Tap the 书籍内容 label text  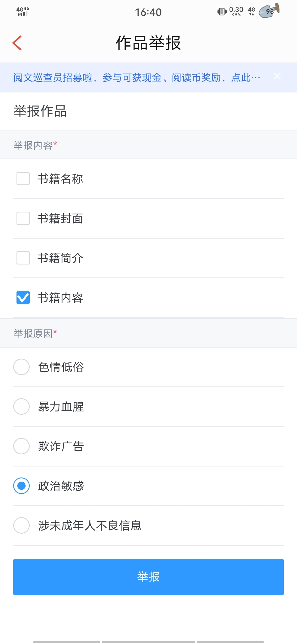click(60, 298)
